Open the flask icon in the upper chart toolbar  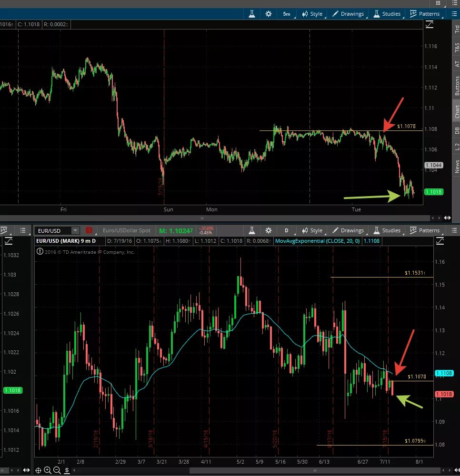click(252, 14)
